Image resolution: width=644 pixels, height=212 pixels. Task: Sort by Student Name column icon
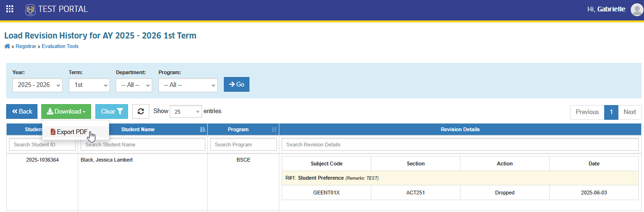202,129
